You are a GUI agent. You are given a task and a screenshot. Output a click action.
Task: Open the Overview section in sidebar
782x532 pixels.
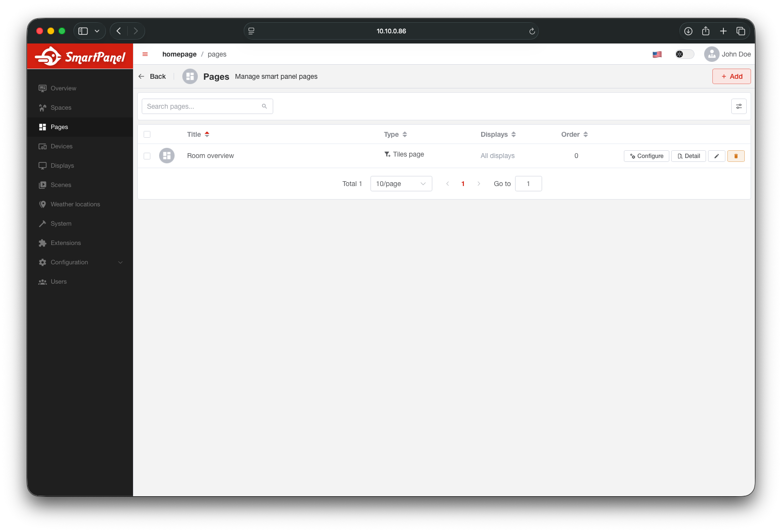tap(63, 88)
